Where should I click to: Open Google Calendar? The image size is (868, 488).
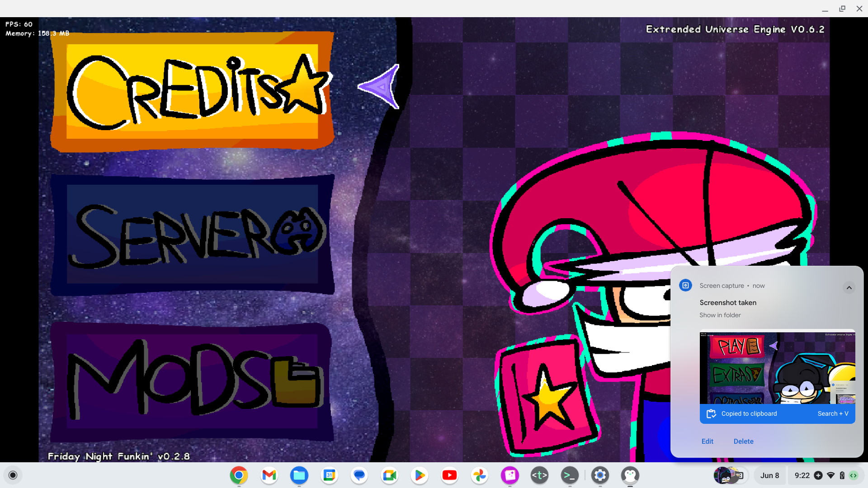[329, 475]
